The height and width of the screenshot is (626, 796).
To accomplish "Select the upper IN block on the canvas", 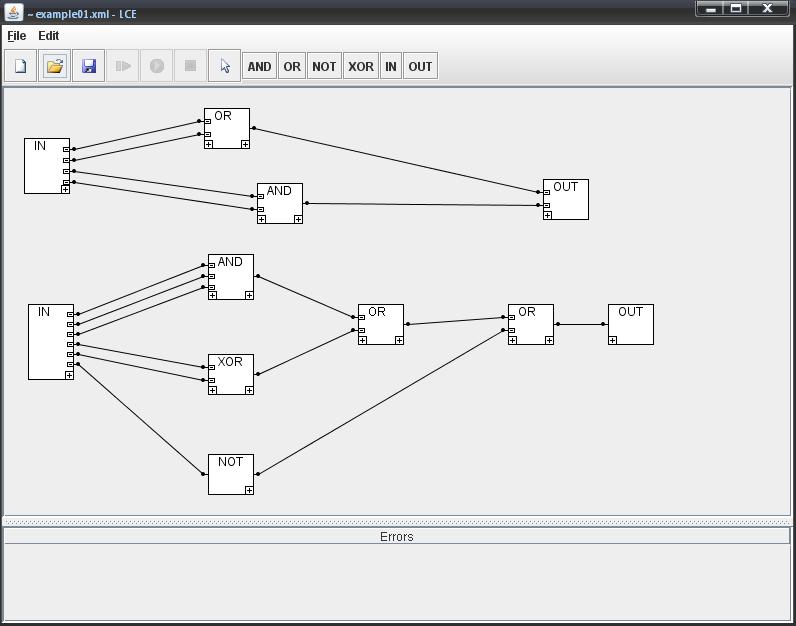I will click(47, 166).
